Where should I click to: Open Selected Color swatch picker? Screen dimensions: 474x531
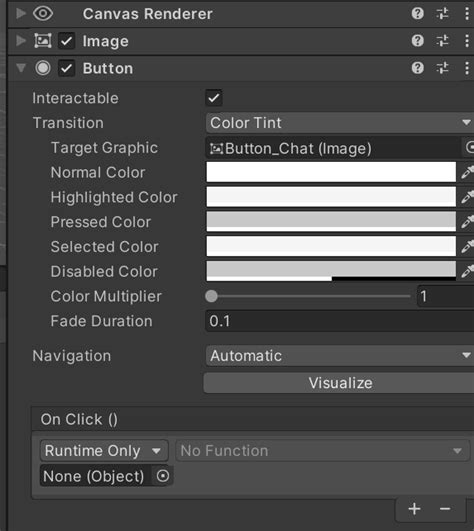point(331,246)
